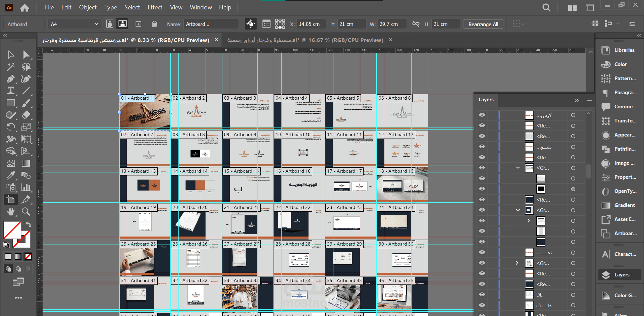The height and width of the screenshot is (316, 644).
Task: Click the Rearrange All button
Action: (483, 24)
